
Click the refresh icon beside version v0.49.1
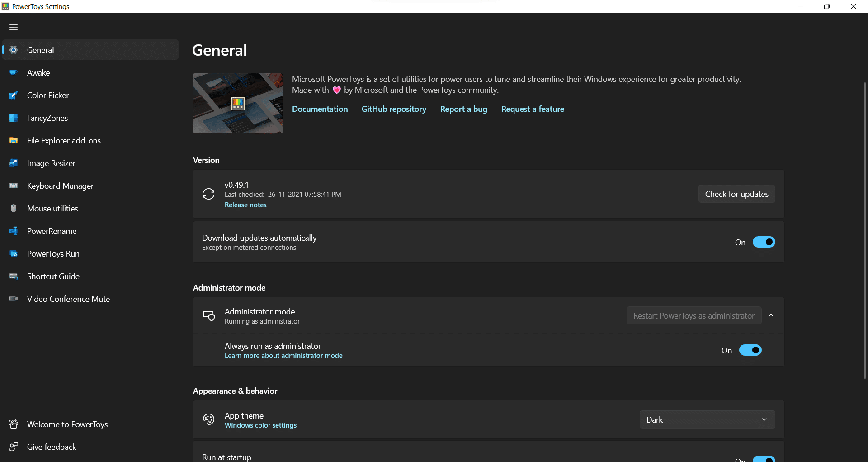(208, 194)
